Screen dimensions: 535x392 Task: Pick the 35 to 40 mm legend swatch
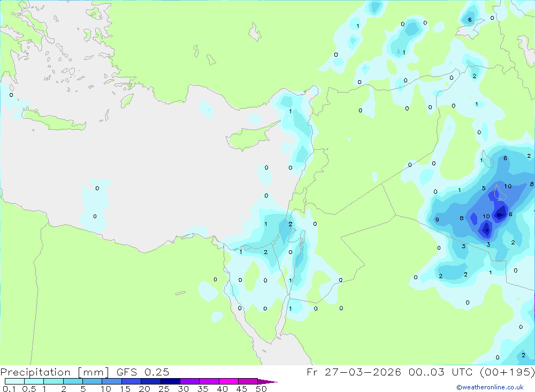coord(209,381)
